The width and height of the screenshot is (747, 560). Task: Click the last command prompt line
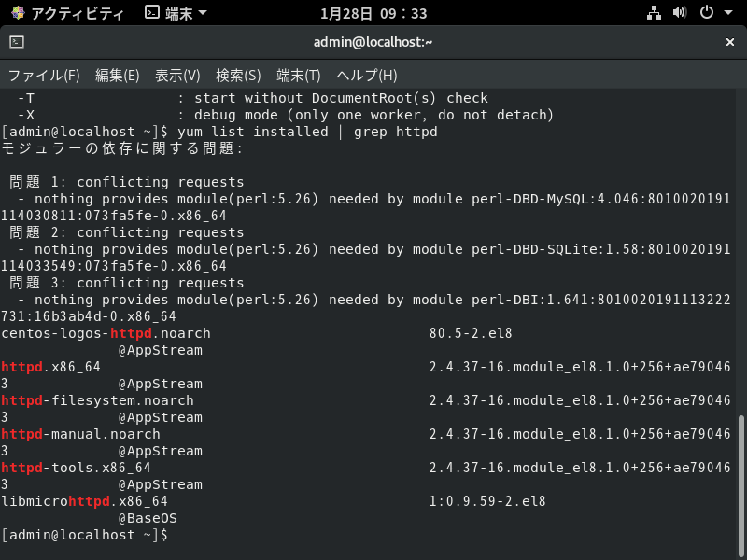(x=84, y=535)
